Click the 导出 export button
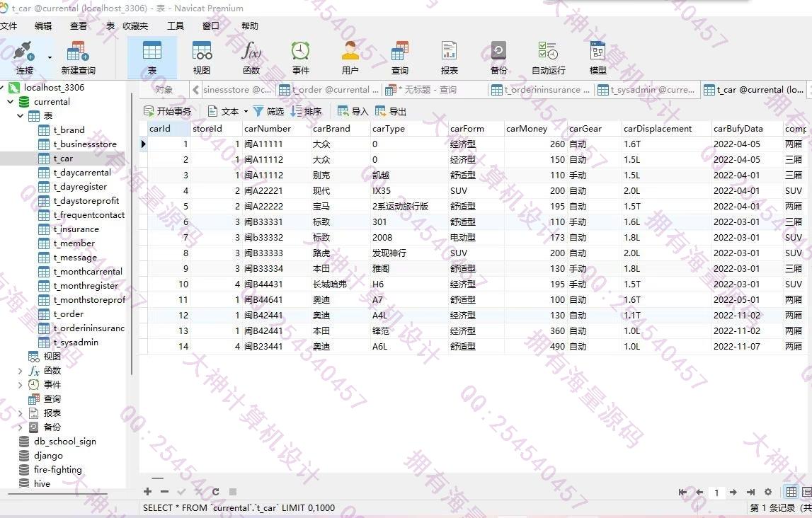Screen dimensions: 812x518 [x=391, y=111]
